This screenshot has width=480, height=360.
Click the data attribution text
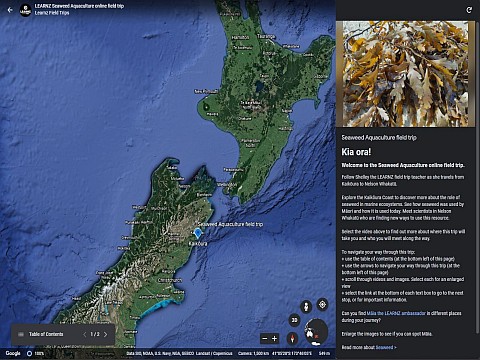point(179,353)
